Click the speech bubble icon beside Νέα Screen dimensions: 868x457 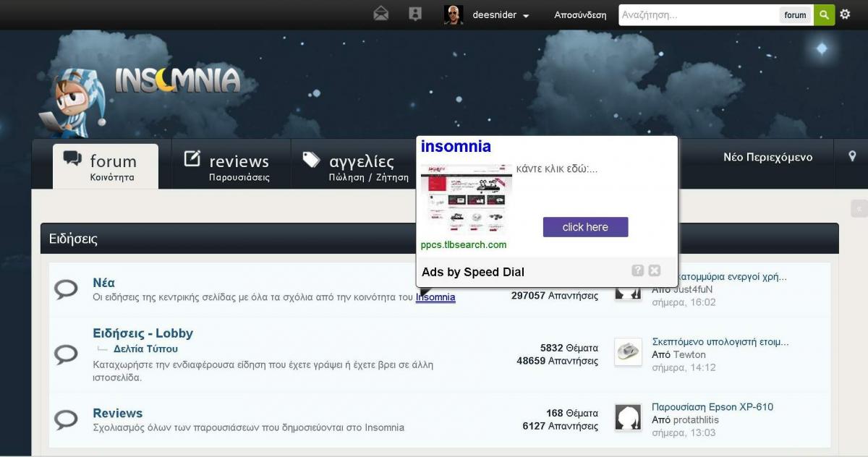(67, 290)
